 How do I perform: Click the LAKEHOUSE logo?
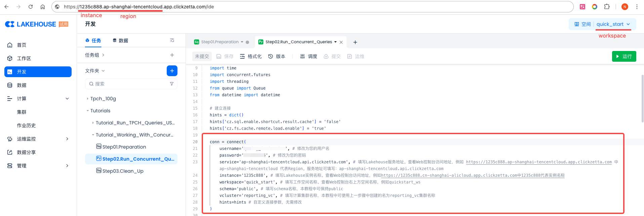pyautogui.click(x=31, y=24)
